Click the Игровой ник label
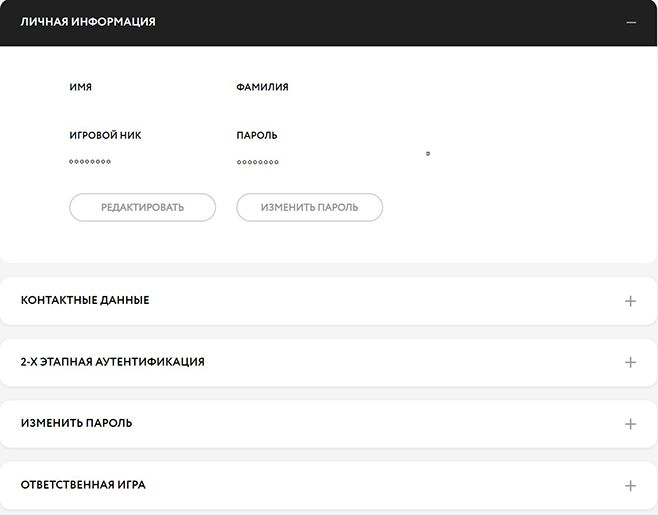The image size is (658, 515). [x=98, y=135]
